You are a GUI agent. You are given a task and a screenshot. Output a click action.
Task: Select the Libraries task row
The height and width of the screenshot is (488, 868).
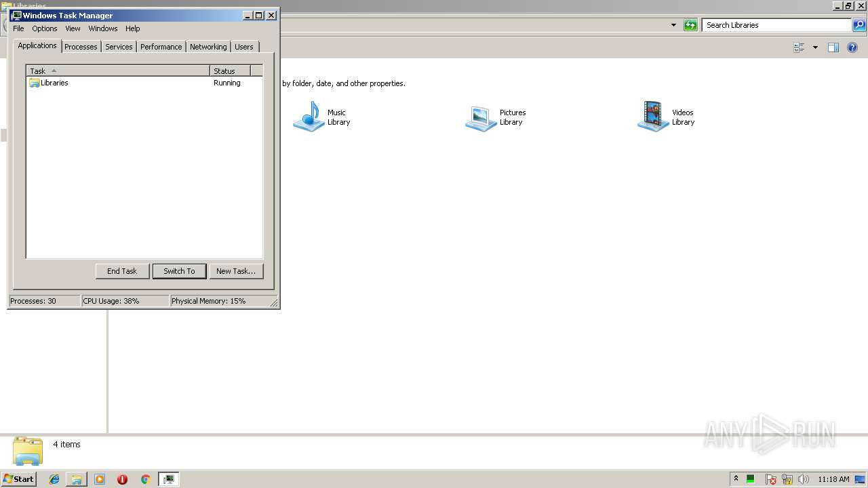(x=144, y=83)
